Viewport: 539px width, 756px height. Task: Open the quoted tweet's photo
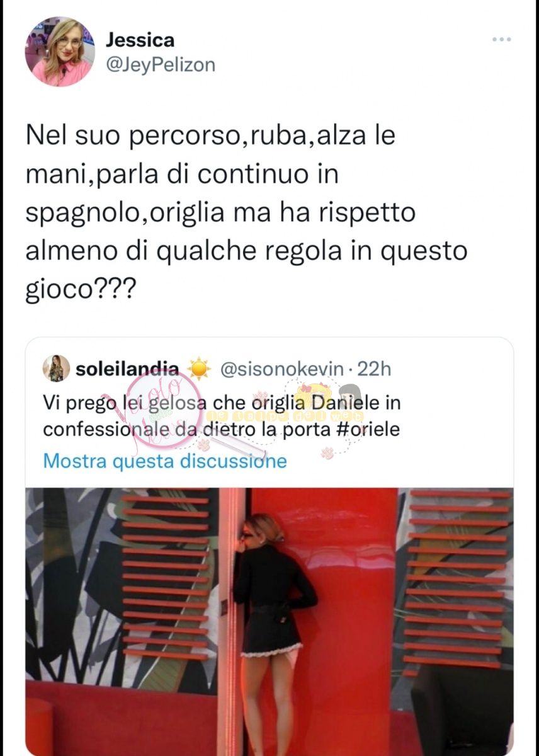pyautogui.click(x=269, y=622)
